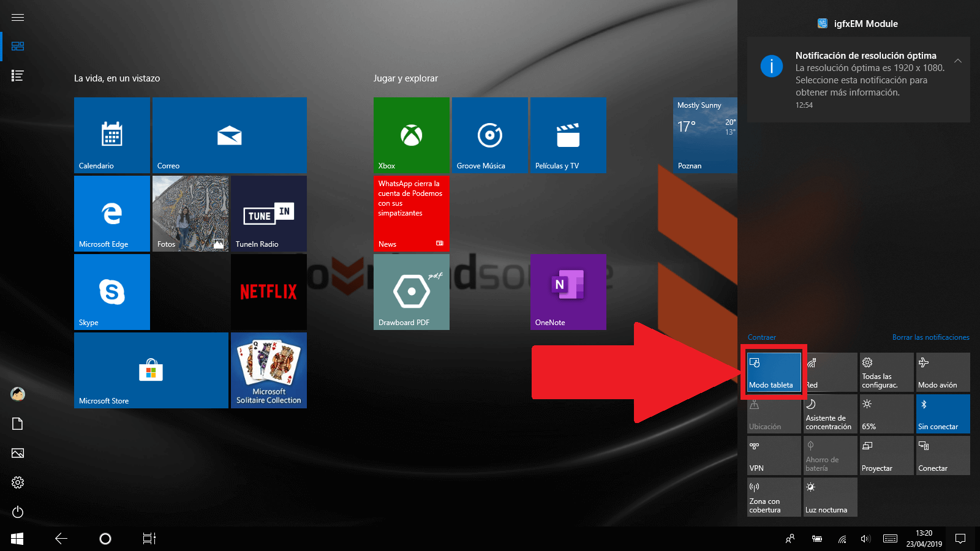Image resolution: width=980 pixels, height=551 pixels.
Task: Click the taskbar Back arrow
Action: click(x=61, y=539)
